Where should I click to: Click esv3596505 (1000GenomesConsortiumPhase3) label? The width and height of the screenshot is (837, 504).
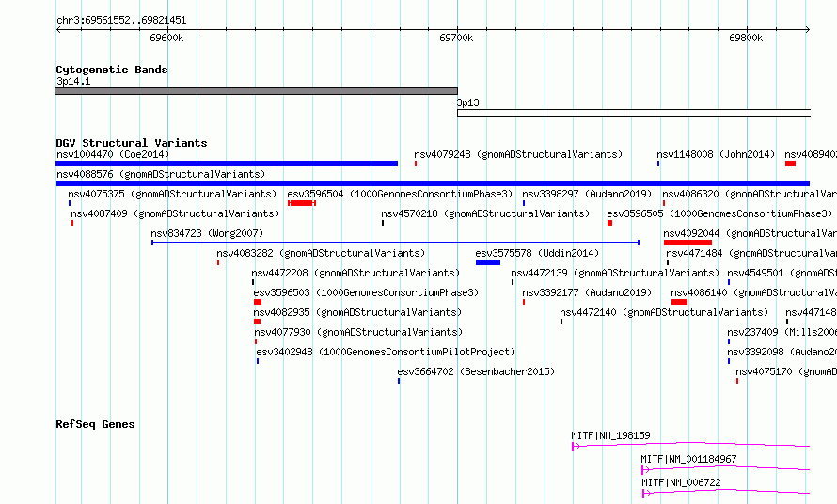(x=719, y=213)
